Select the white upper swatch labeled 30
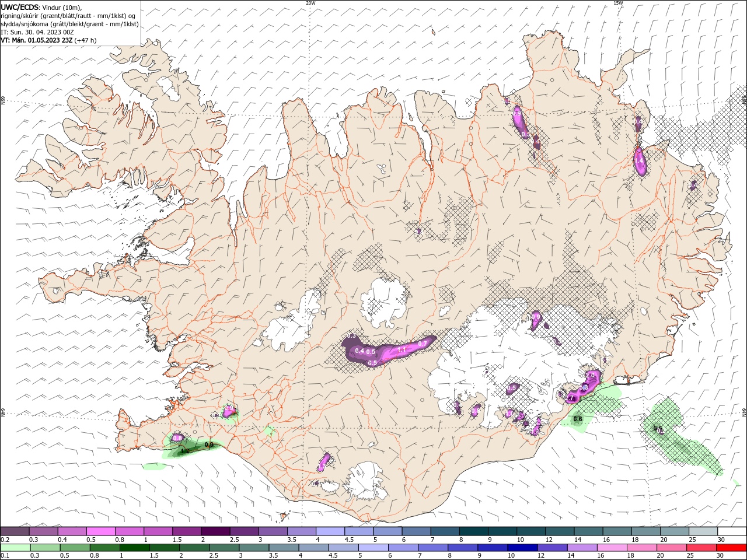 click(731, 531)
